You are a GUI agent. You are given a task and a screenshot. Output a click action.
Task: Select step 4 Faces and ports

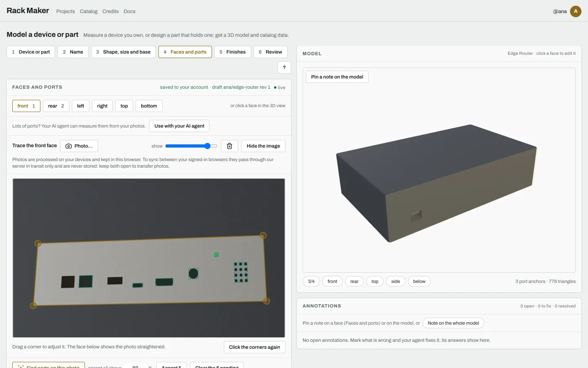[185, 52]
